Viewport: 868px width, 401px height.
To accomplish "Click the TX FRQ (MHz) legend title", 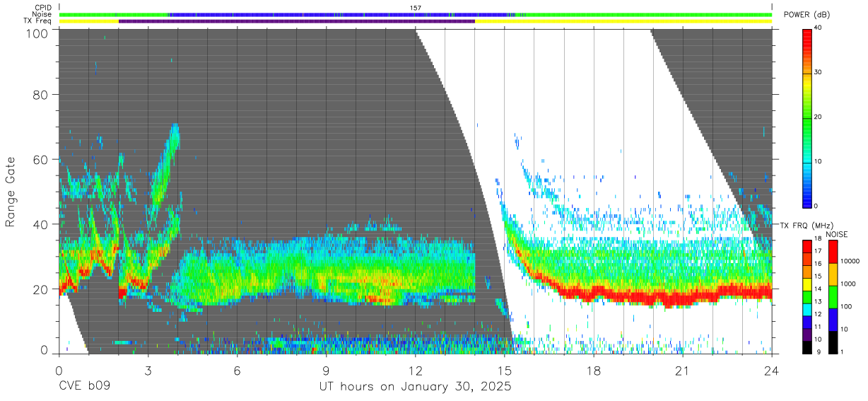I will 804,226.
